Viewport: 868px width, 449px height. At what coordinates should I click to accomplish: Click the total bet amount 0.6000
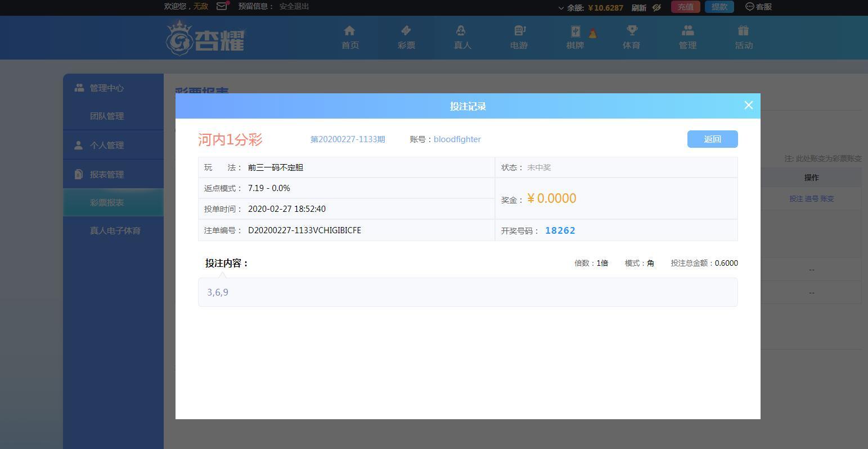tap(726, 263)
